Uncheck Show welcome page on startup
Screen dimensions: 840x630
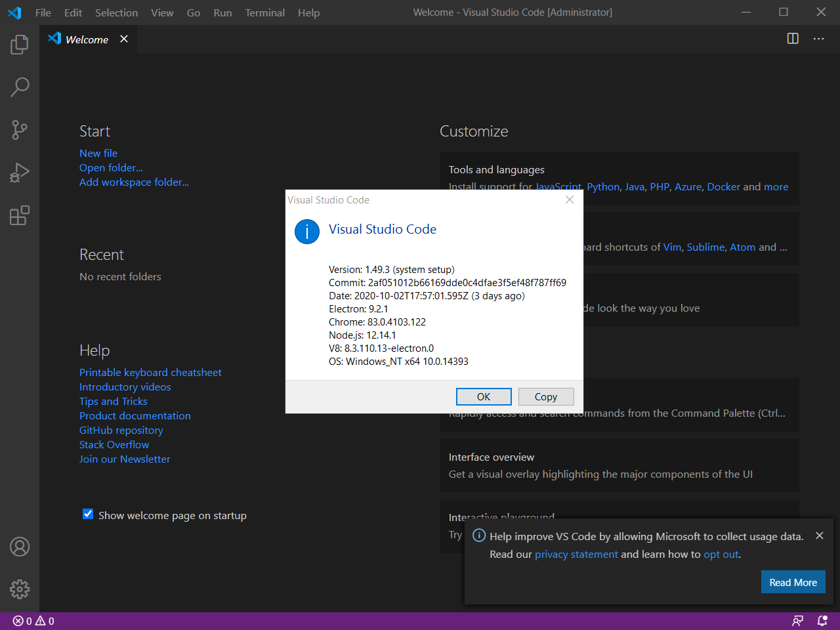[88, 514]
